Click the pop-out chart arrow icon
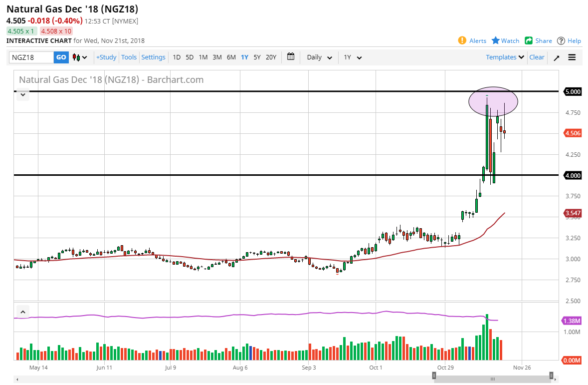The height and width of the screenshot is (385, 588). (x=557, y=57)
